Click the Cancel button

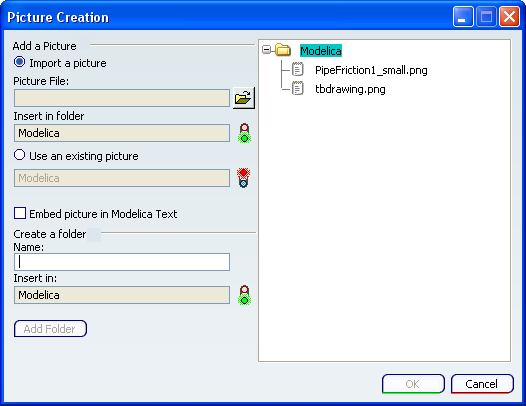point(482,384)
